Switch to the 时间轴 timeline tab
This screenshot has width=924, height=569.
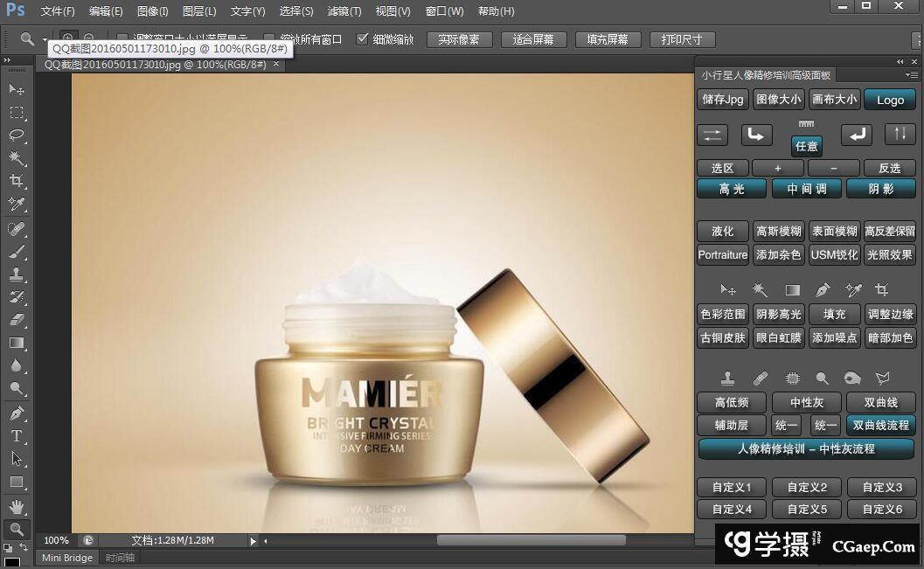(120, 558)
